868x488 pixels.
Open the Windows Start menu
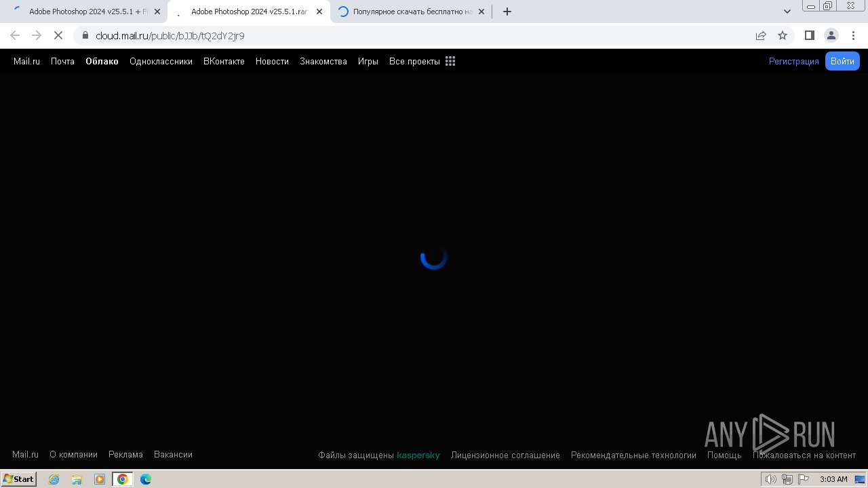19,479
